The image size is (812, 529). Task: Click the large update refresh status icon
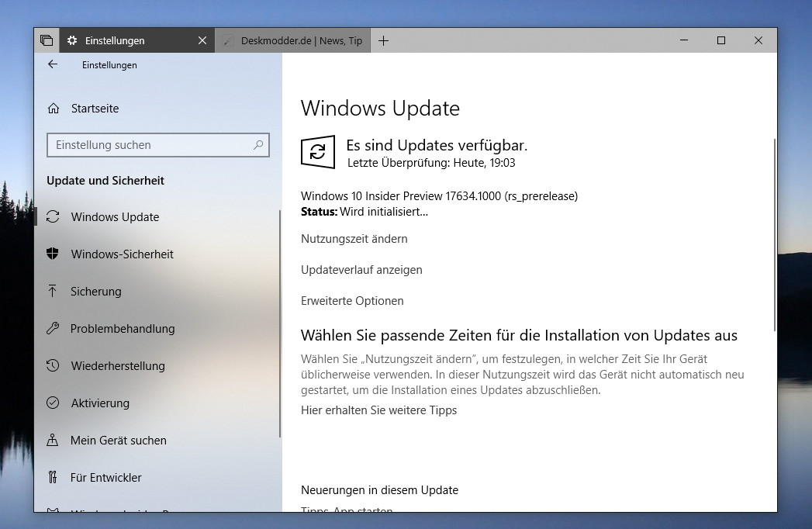[317, 152]
